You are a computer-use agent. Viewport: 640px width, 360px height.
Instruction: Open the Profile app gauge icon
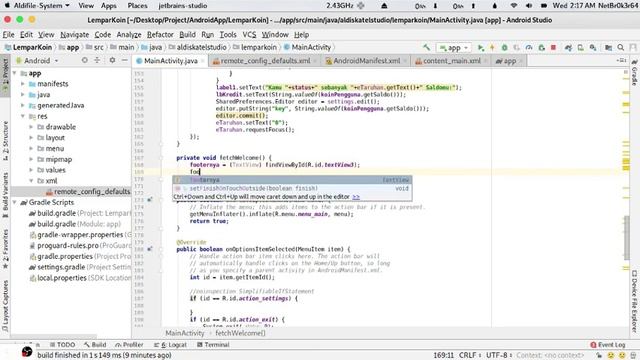(529, 48)
